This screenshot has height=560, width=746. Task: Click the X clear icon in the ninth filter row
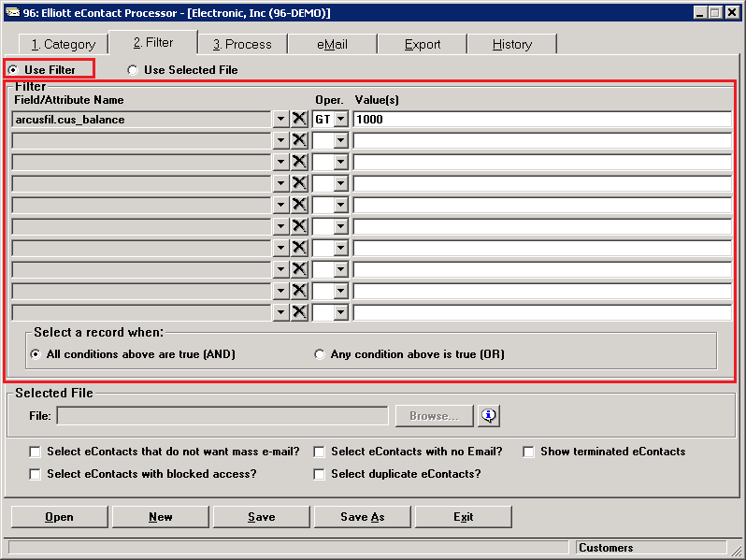299,291
